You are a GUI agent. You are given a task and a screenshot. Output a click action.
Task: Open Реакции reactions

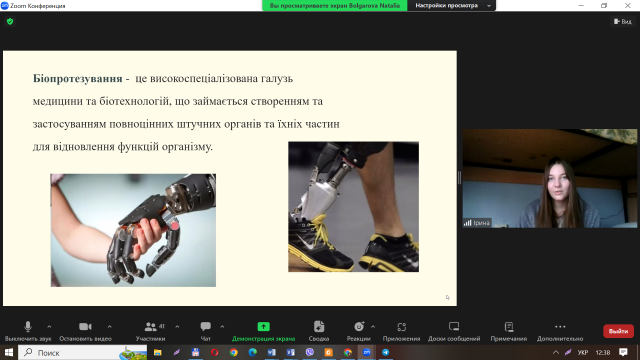click(358, 331)
